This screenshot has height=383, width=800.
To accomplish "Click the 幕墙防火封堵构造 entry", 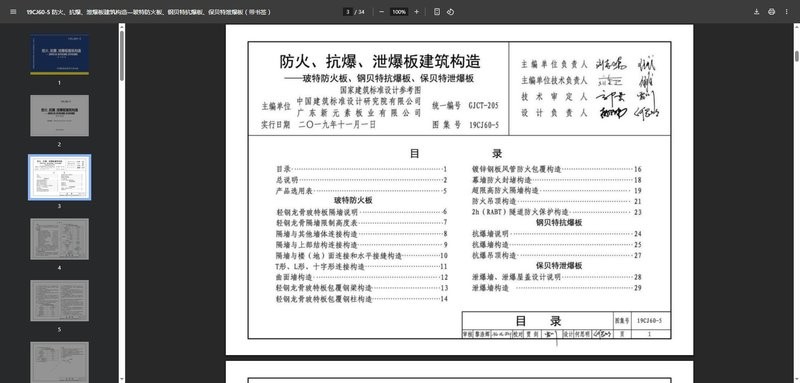I will (557, 180).
